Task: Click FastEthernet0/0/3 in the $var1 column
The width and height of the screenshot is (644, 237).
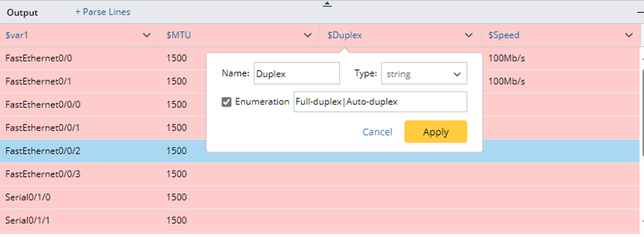Action: point(43,174)
